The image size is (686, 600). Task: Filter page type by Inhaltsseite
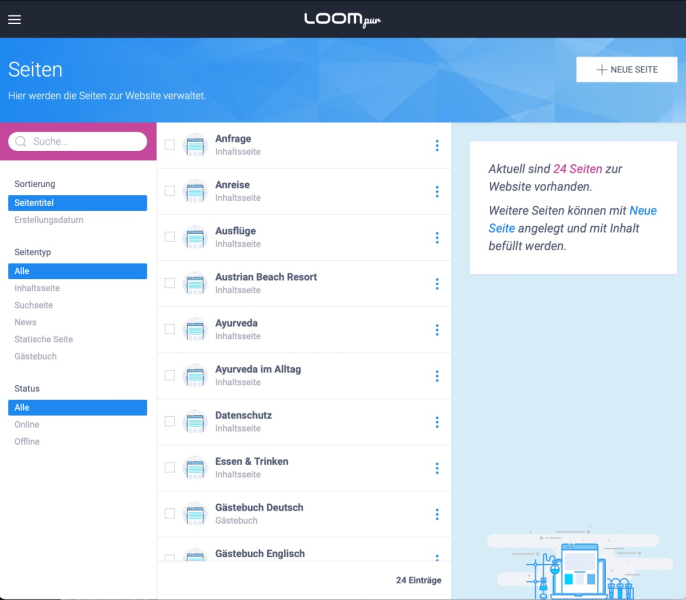pos(37,288)
